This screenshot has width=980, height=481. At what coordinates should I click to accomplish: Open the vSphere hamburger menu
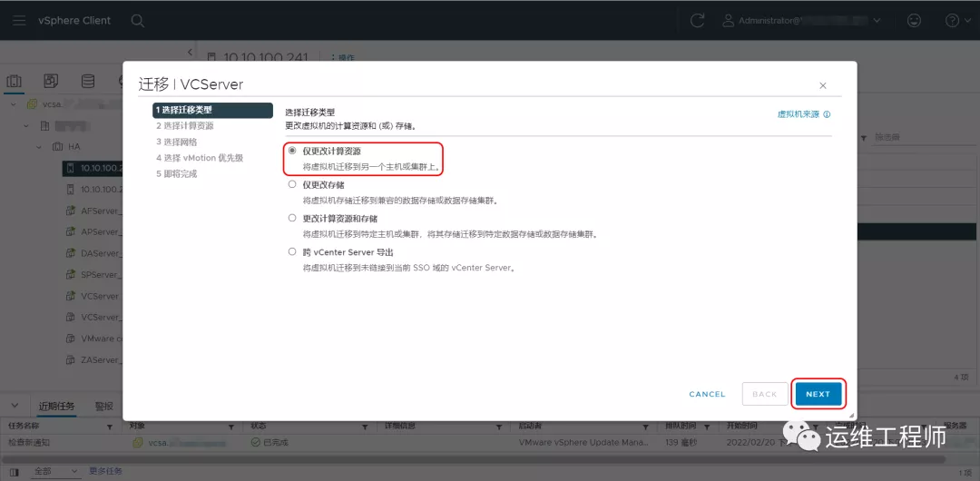coord(19,20)
